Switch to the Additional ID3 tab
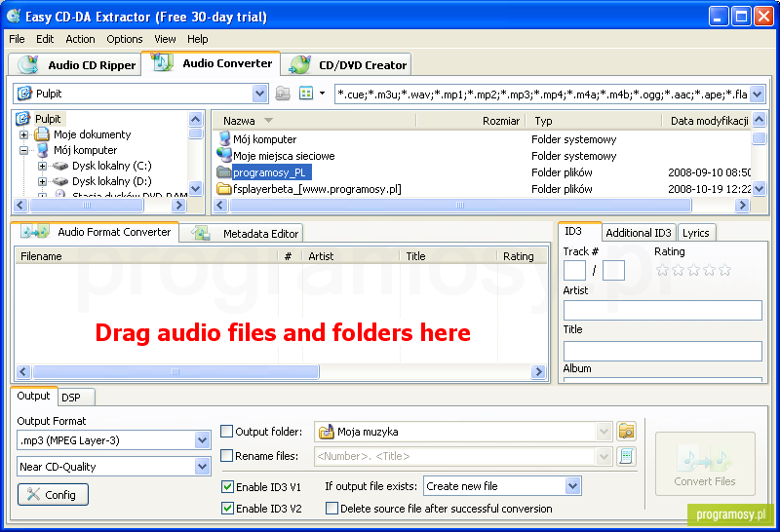Viewport: 780px width, 532px height. 639,233
